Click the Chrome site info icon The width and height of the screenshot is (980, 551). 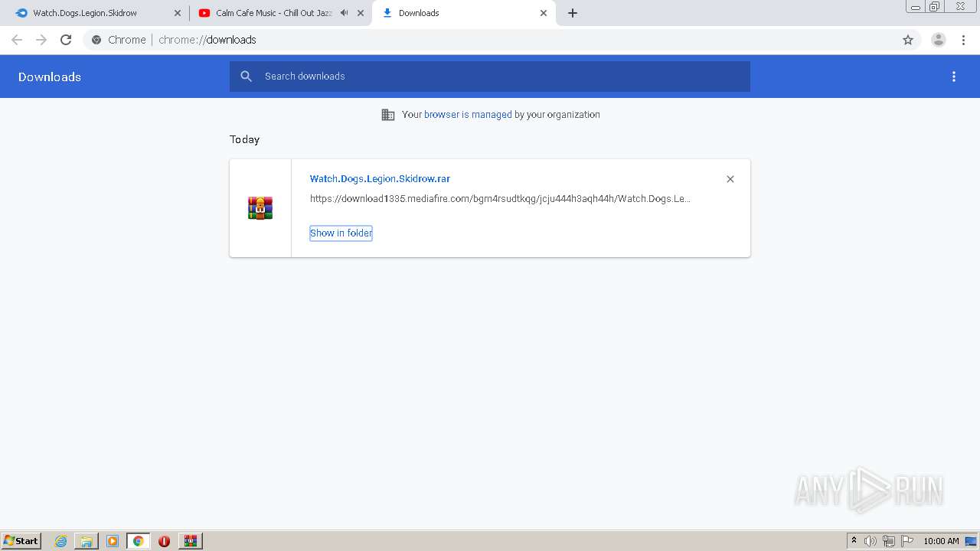pyautogui.click(x=96, y=40)
